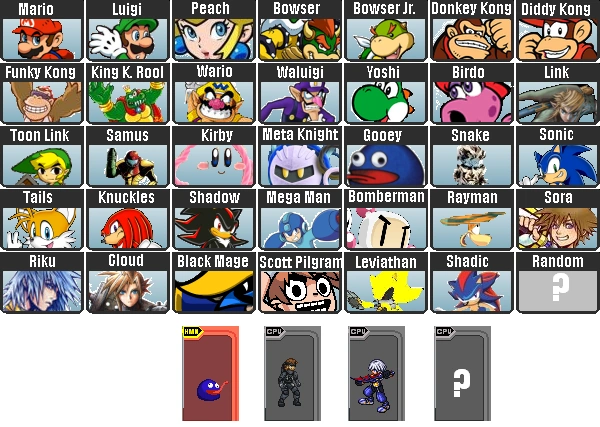
Task: Toggle HMN tag on player one slot
Action: (192, 331)
